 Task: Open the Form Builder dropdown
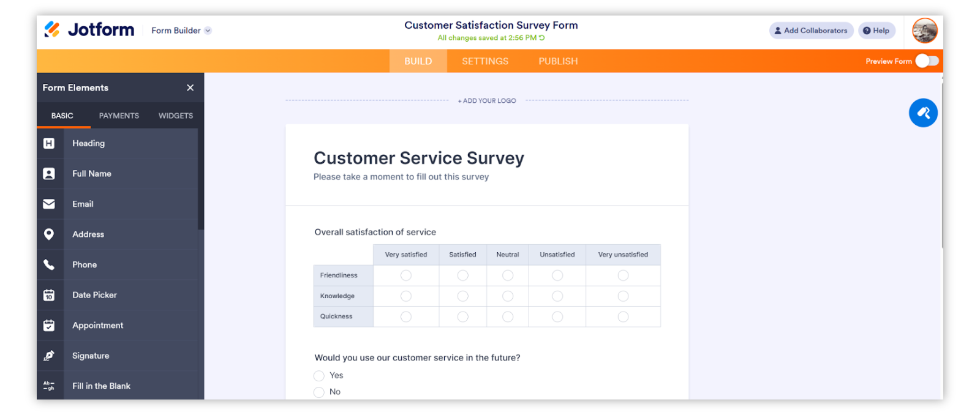point(181,31)
